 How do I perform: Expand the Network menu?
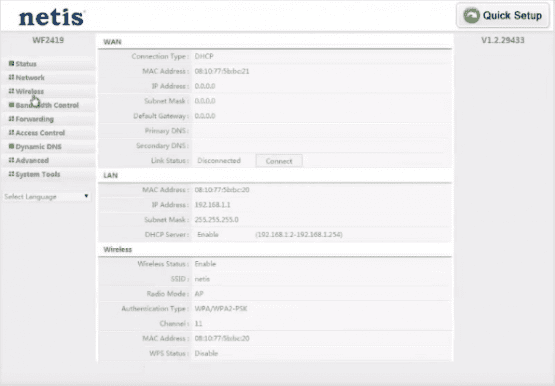coord(30,77)
